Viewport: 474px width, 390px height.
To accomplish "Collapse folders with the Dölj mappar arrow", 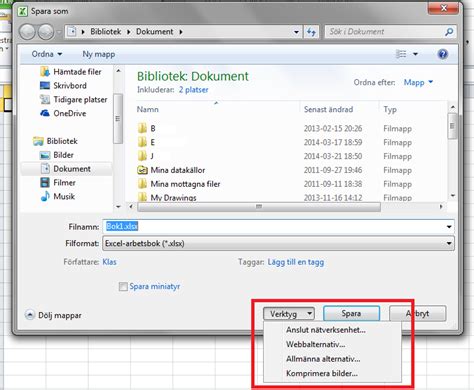I will coord(30,315).
